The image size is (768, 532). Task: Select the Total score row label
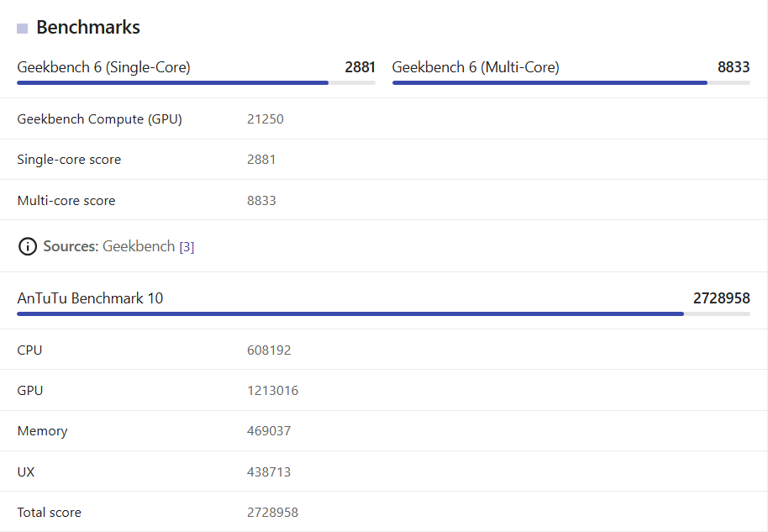[49, 513]
